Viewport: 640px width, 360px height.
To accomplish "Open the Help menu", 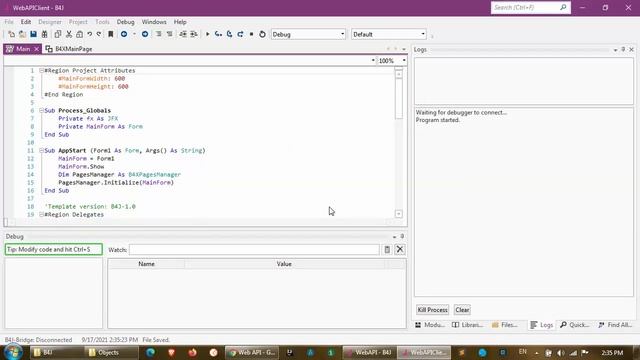I will click(x=180, y=22).
